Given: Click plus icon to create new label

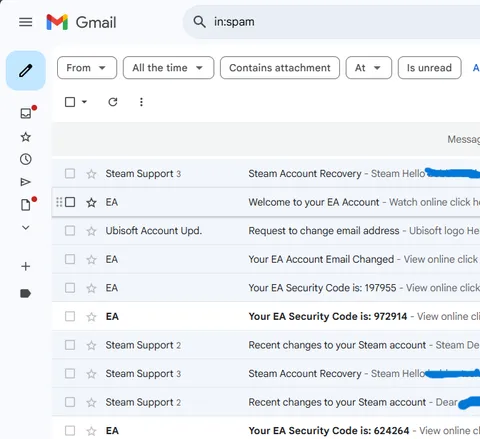Looking at the screenshot, I should 26,266.
